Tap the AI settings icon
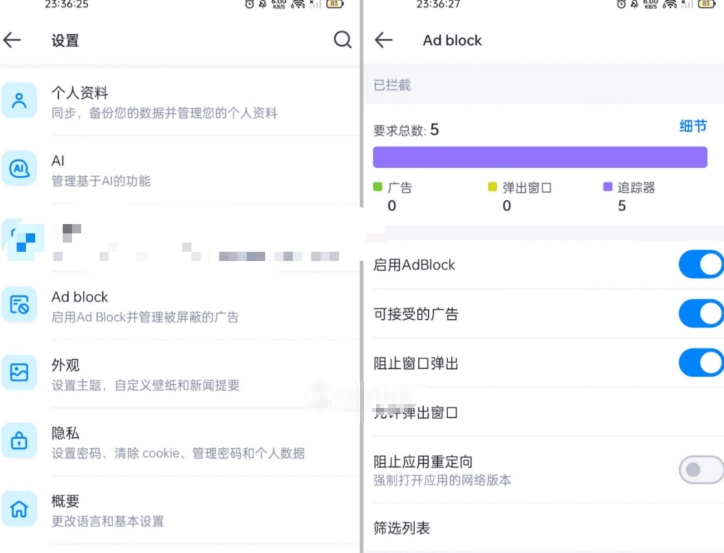The width and height of the screenshot is (724, 553). point(19,169)
